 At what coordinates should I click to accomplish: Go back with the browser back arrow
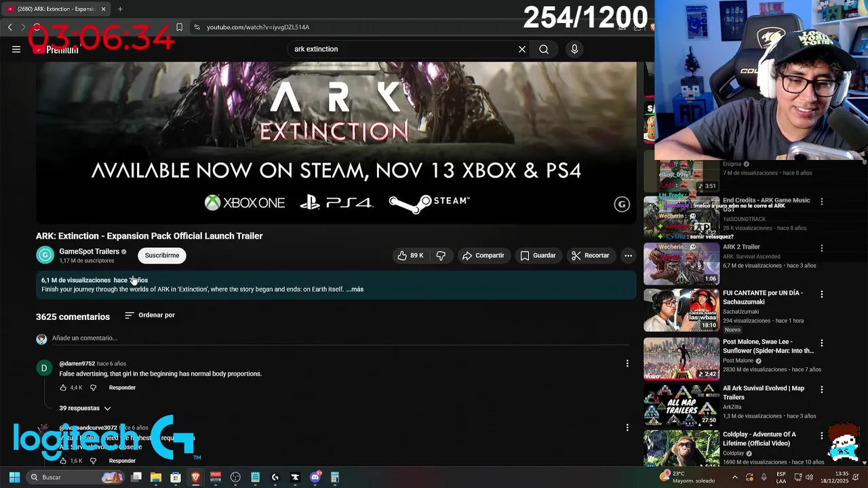point(9,27)
